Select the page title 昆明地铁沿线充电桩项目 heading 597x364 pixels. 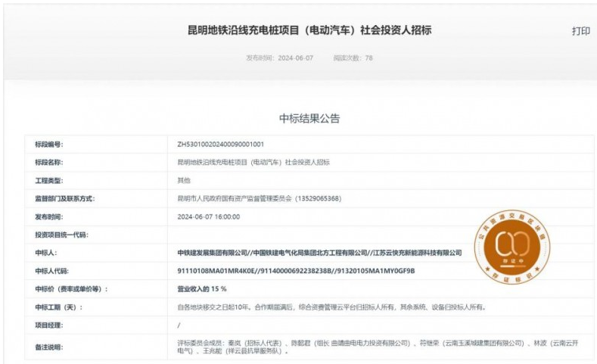[309, 30]
